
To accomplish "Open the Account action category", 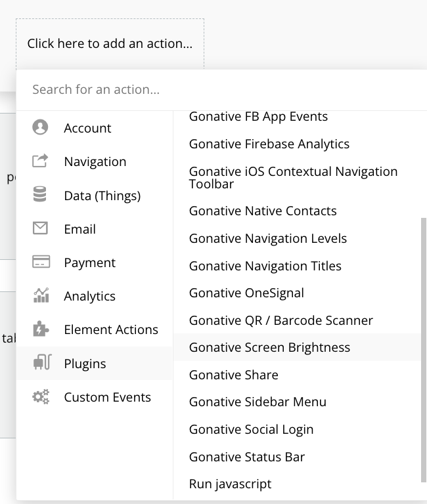I will (x=95, y=128).
